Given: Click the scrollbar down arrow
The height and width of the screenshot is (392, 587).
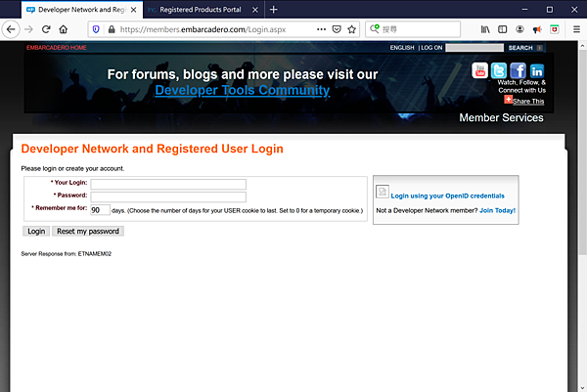Looking at the screenshot, I should [x=582, y=388].
